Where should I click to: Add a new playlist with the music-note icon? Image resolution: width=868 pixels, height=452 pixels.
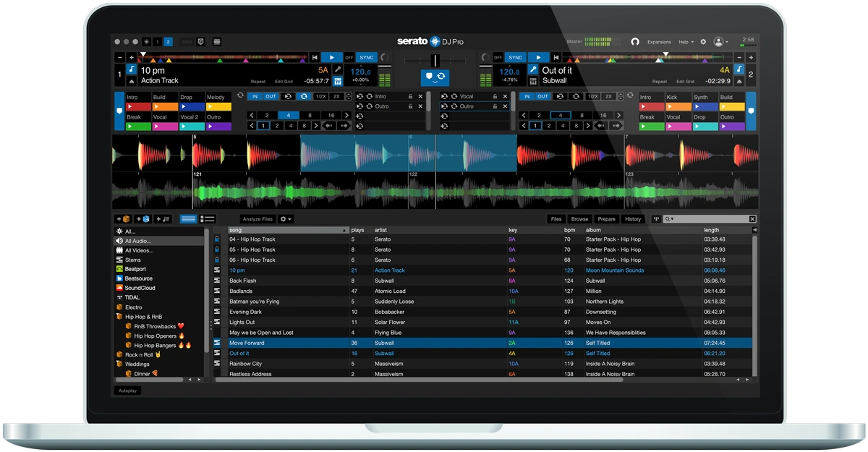(163, 219)
